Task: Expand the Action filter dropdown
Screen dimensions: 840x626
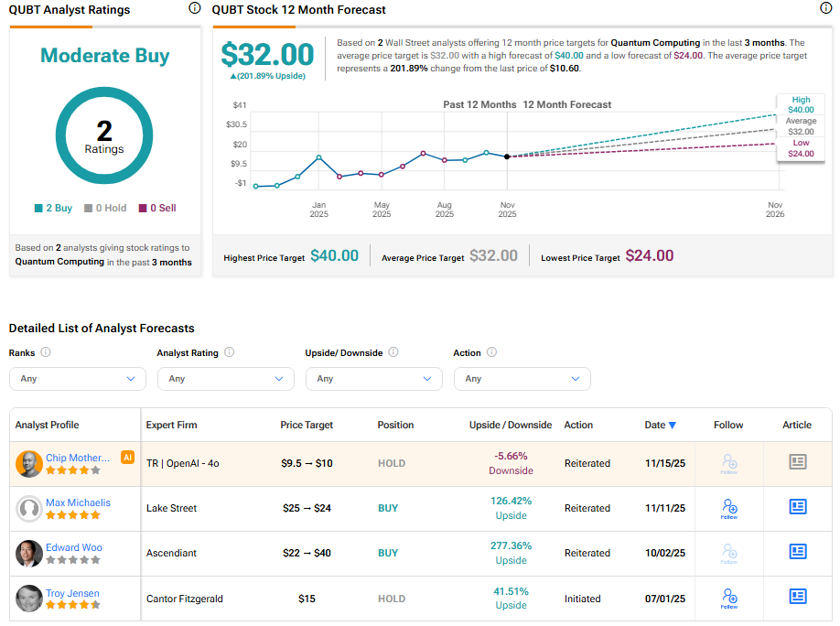Action: [522, 379]
